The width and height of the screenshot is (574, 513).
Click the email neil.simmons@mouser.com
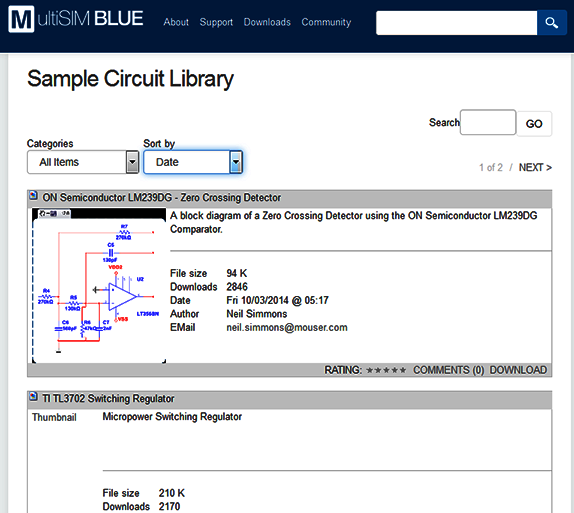(287, 327)
